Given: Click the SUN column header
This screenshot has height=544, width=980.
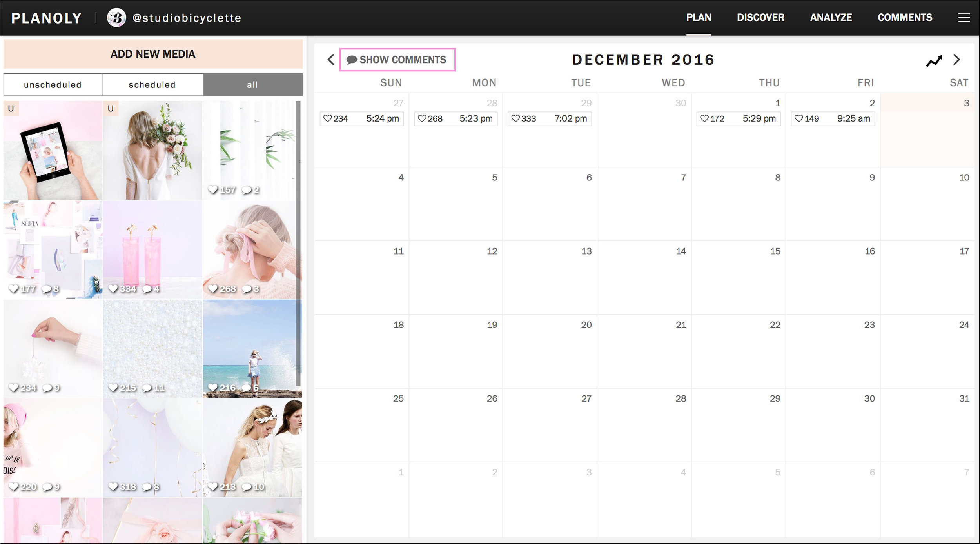Looking at the screenshot, I should [x=391, y=83].
